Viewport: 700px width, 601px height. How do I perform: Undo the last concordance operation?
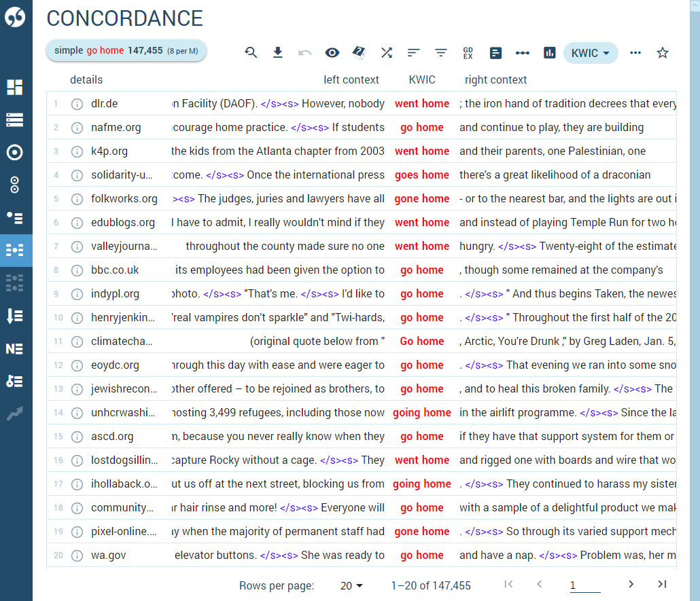point(305,52)
